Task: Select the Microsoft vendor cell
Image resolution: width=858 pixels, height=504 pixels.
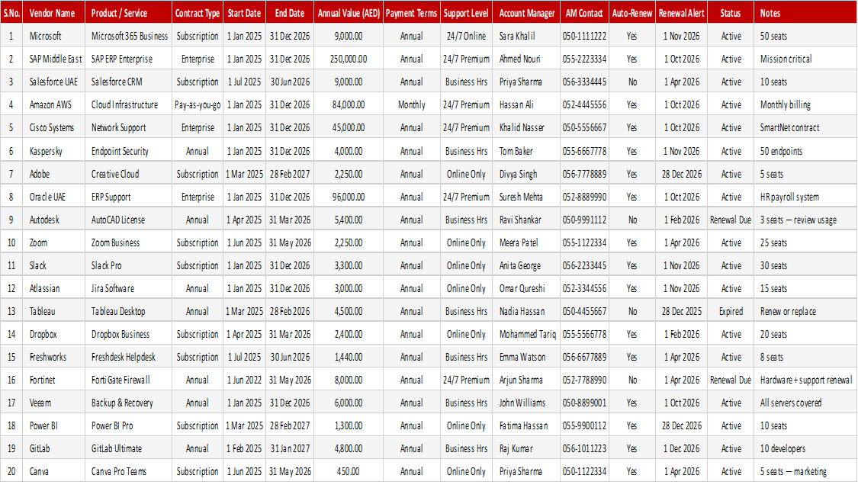Action: coord(53,36)
